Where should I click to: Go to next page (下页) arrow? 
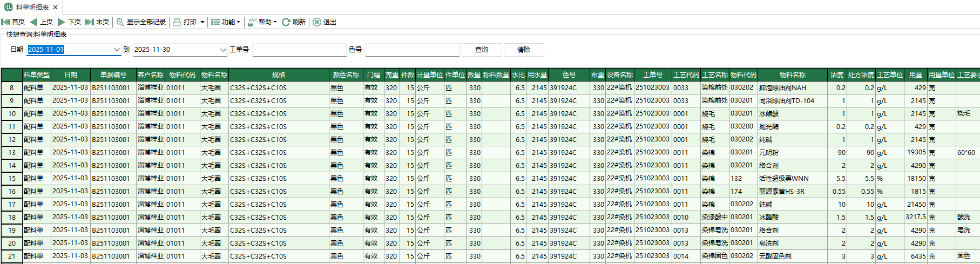(x=62, y=22)
